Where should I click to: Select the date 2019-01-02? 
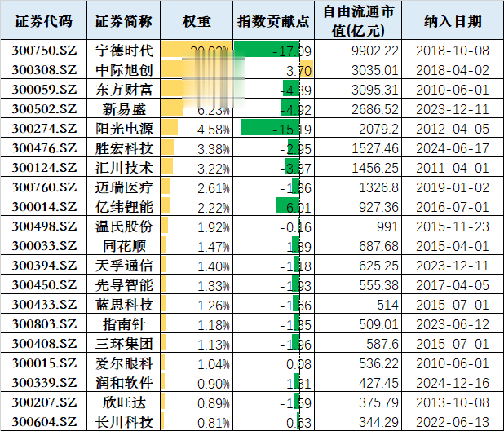453,187
